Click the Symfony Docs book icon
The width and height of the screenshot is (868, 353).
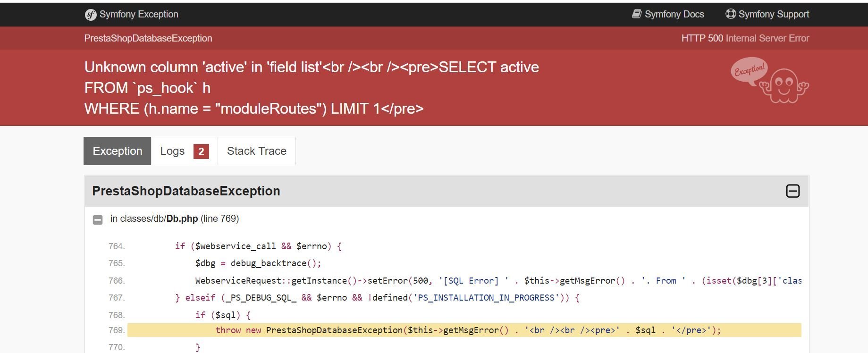pyautogui.click(x=637, y=14)
